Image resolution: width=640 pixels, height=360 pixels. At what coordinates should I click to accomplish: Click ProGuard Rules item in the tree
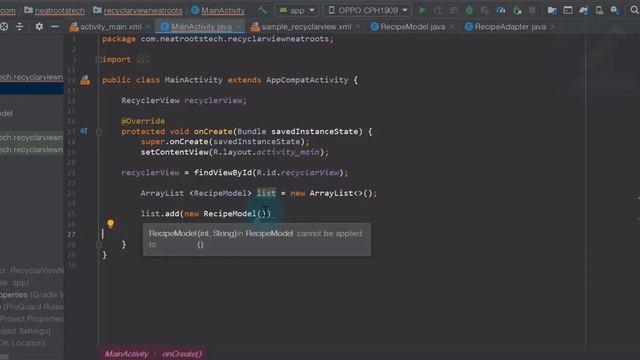point(32,307)
